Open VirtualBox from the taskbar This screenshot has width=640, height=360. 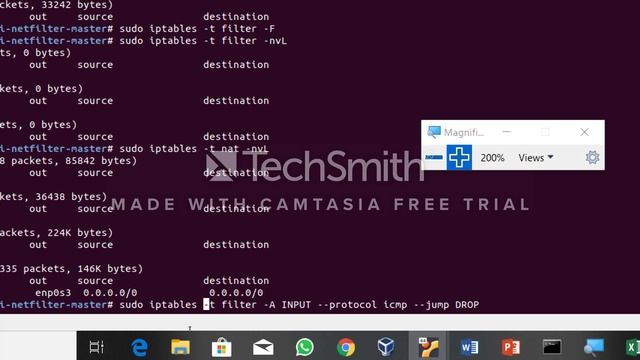click(386, 347)
